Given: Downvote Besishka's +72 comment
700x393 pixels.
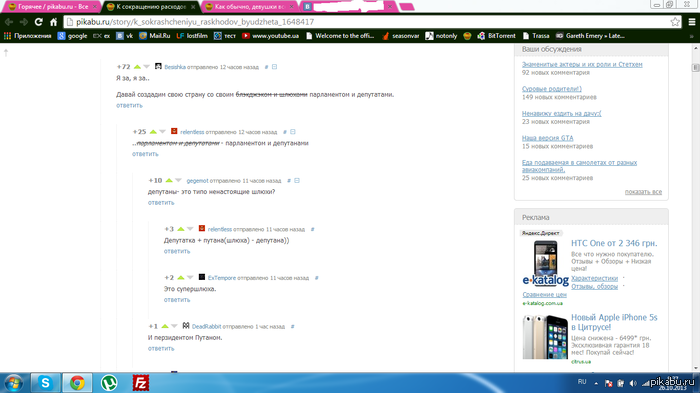Looking at the screenshot, I should pyautogui.click(x=146, y=67).
